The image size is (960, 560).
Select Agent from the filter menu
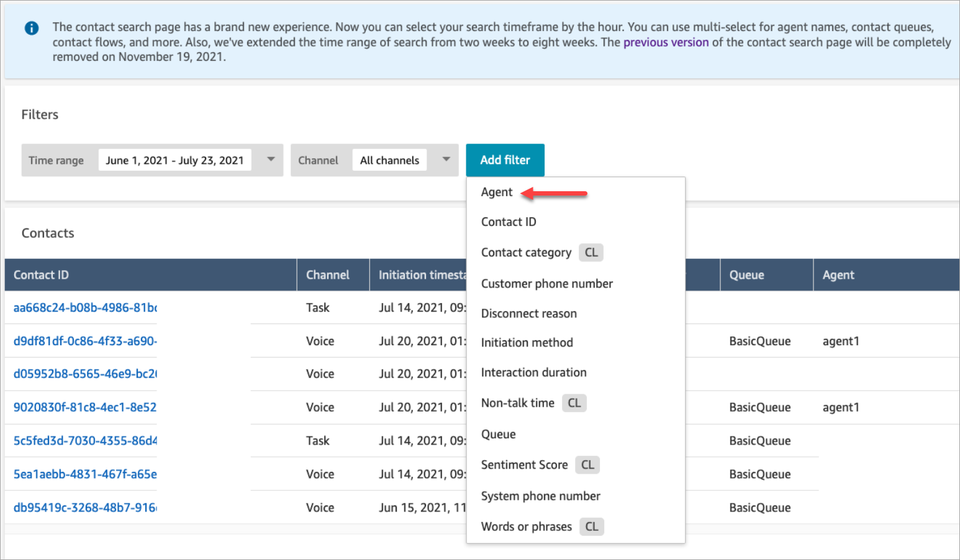496,192
